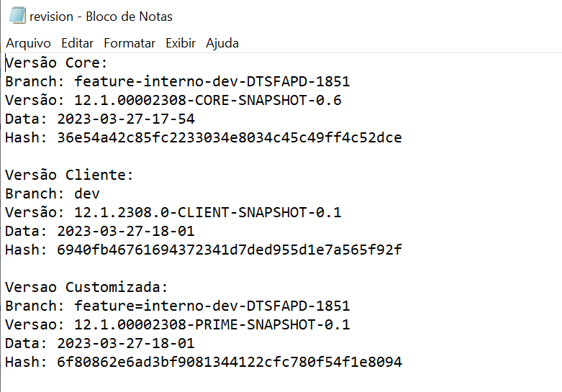Viewport: 562px width, 392px height.
Task: Click the branch feature=interno-dev-DTSFAPD-1851 text
Action: tap(212, 306)
